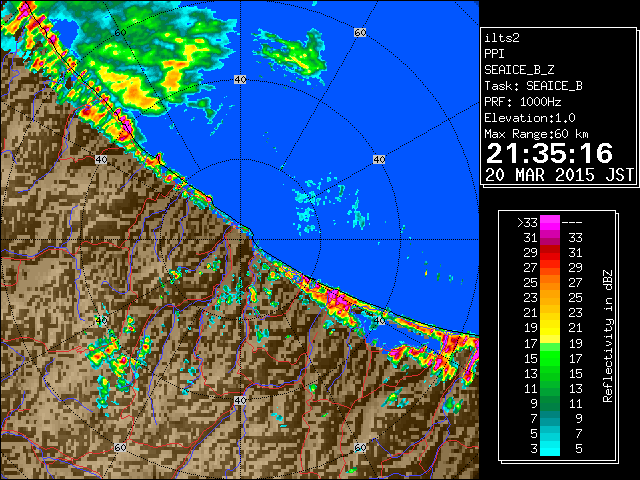Click the '60' ring label over northwest sea echoes
This screenshot has width=640, height=480.
click(x=120, y=32)
